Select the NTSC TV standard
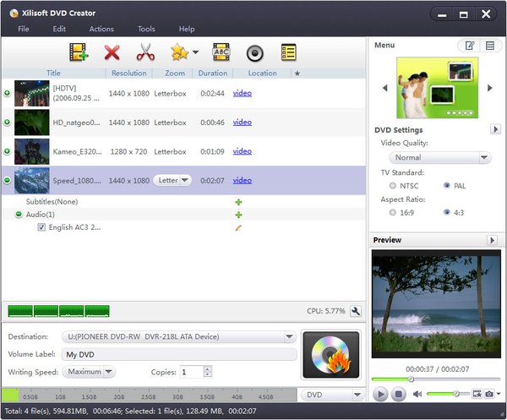Viewport: 507px width, 420px height. (x=392, y=185)
